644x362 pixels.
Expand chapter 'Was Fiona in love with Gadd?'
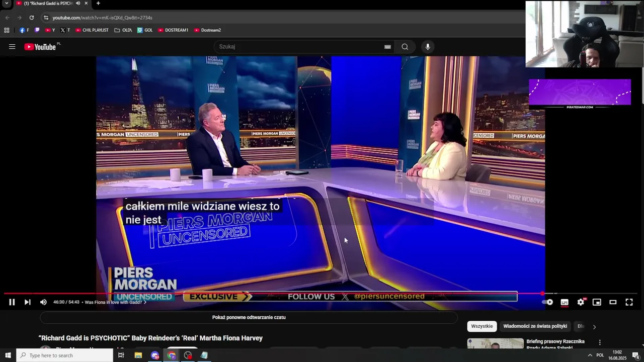tap(116, 302)
